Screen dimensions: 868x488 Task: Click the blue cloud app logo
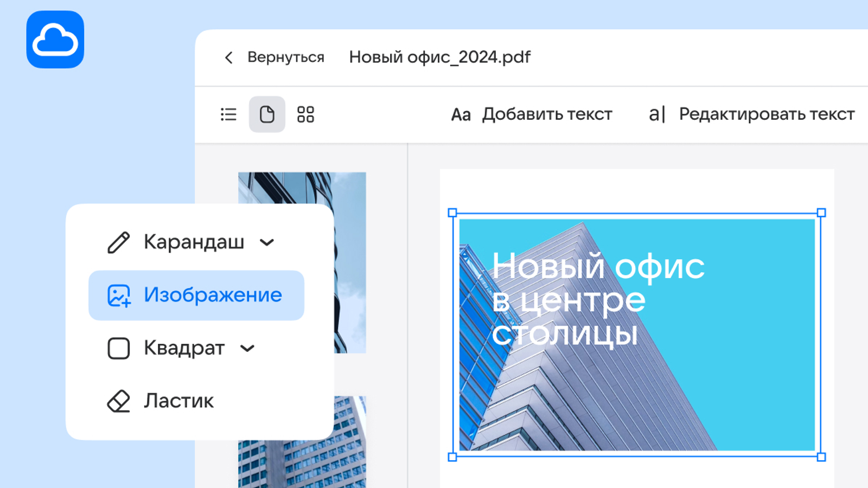(55, 40)
